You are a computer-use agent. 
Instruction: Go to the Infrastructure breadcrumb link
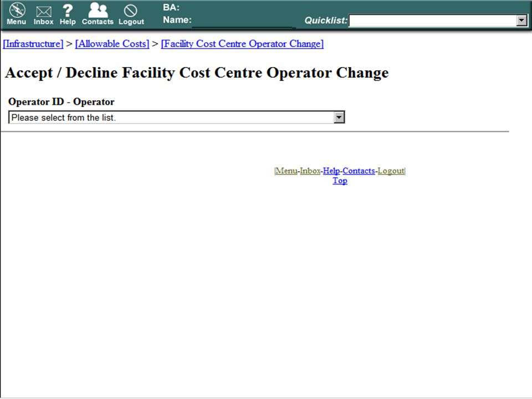point(33,44)
